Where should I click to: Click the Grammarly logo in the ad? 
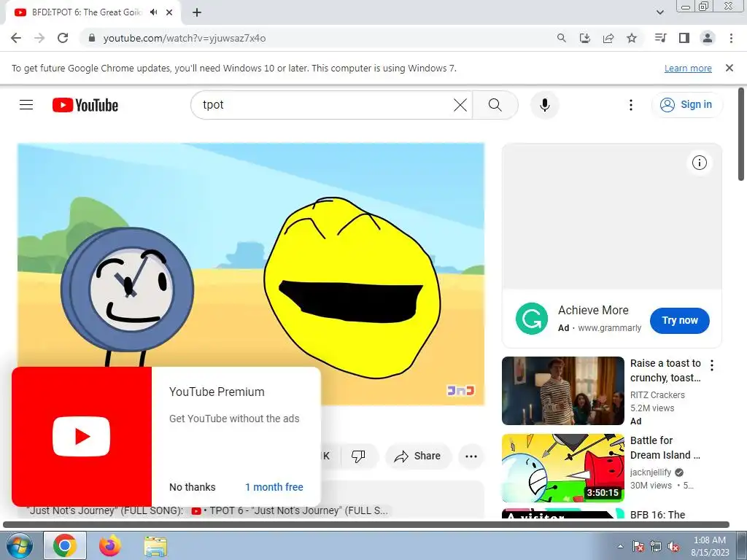coord(531,319)
